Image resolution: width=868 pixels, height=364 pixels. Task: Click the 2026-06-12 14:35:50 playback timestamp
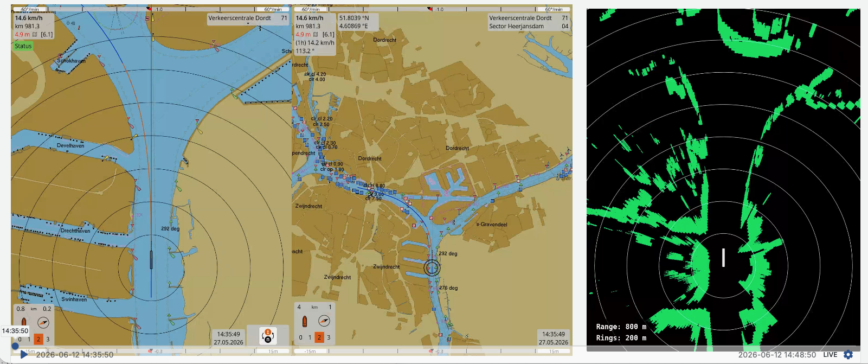[x=75, y=355]
